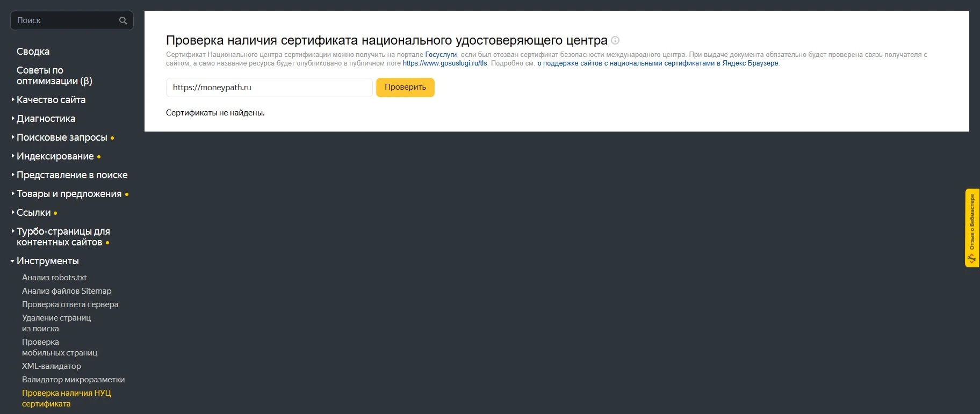Click the 'Сертификаты не найдены.' result text

tap(215, 113)
